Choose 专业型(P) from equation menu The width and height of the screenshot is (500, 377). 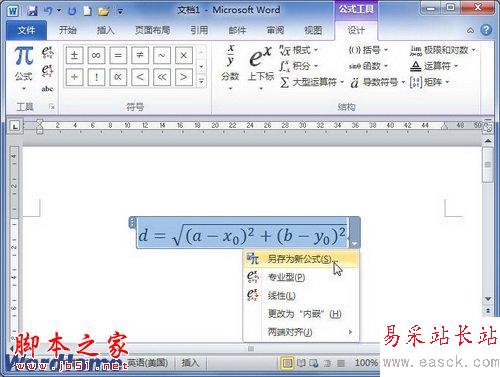(301, 277)
